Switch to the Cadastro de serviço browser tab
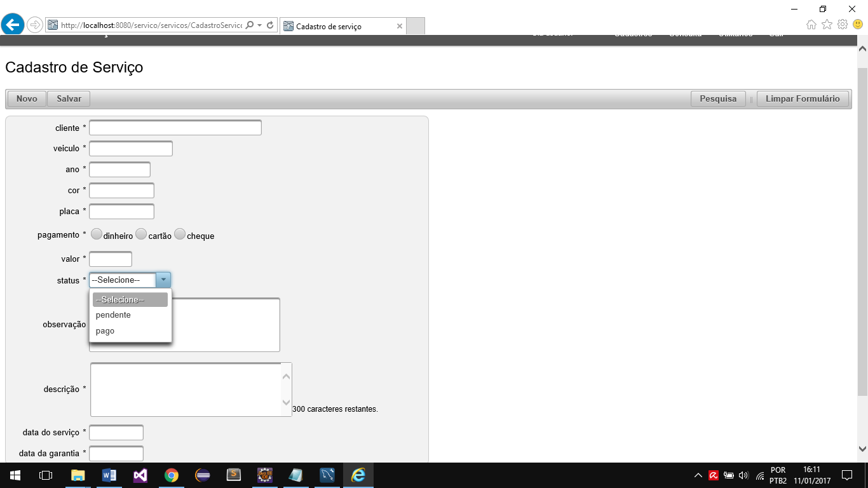Viewport: 868px width, 488px height. pyautogui.click(x=342, y=26)
